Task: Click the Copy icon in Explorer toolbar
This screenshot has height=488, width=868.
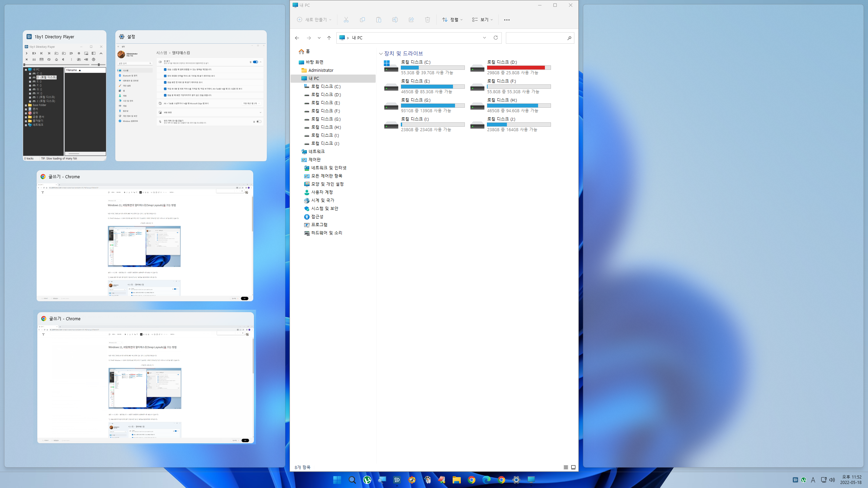Action: 362,20
